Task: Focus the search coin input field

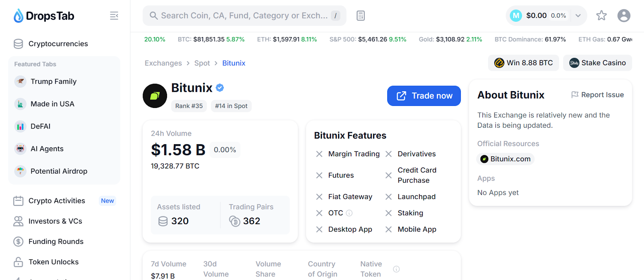Action: (x=244, y=16)
